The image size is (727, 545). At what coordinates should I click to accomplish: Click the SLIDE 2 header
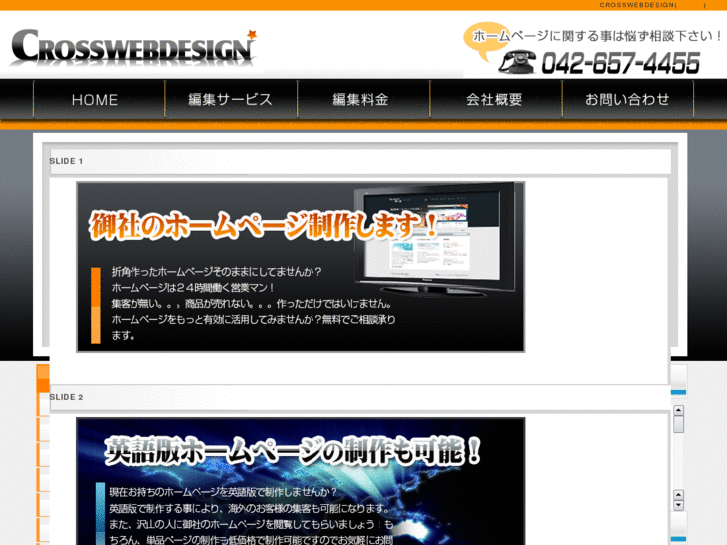pyautogui.click(x=360, y=398)
